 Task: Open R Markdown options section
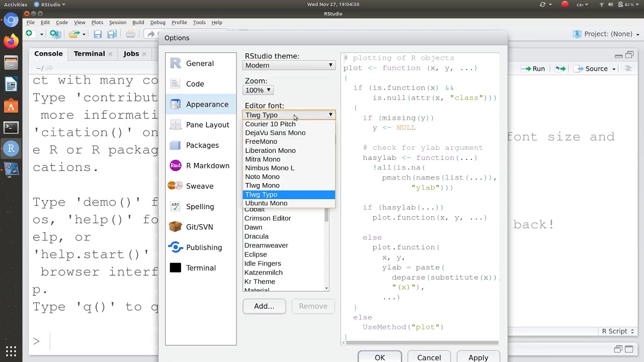201,165
